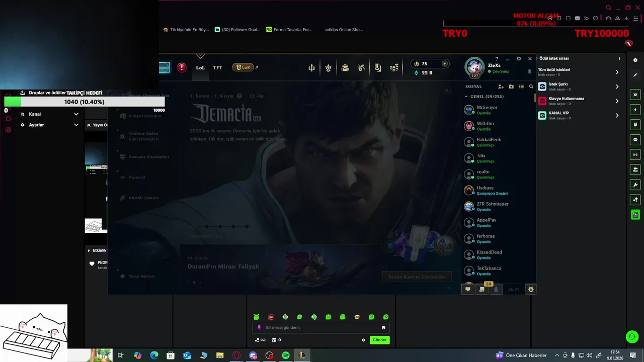
Task: Collapse the GENEL (29/225) friends group
Action: (x=466, y=97)
